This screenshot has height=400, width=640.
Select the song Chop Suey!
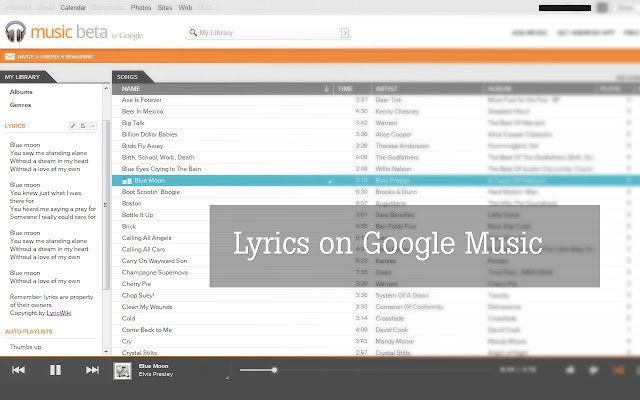(x=138, y=295)
